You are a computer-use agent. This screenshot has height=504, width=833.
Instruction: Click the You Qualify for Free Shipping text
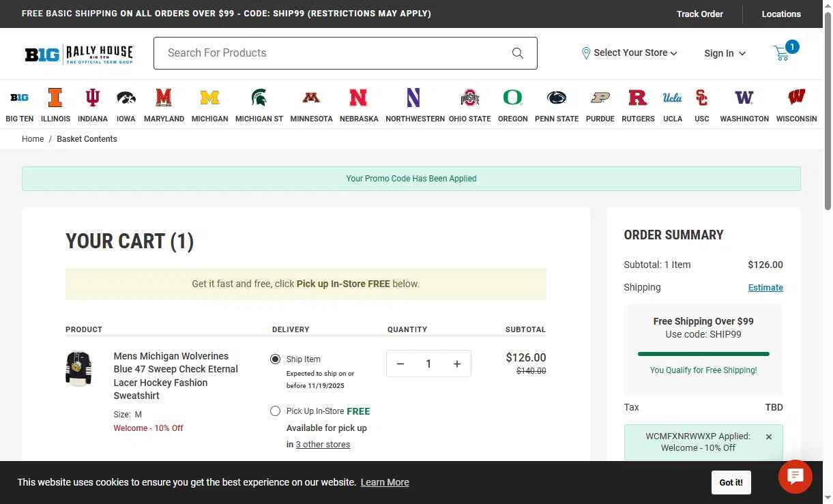pyautogui.click(x=703, y=370)
